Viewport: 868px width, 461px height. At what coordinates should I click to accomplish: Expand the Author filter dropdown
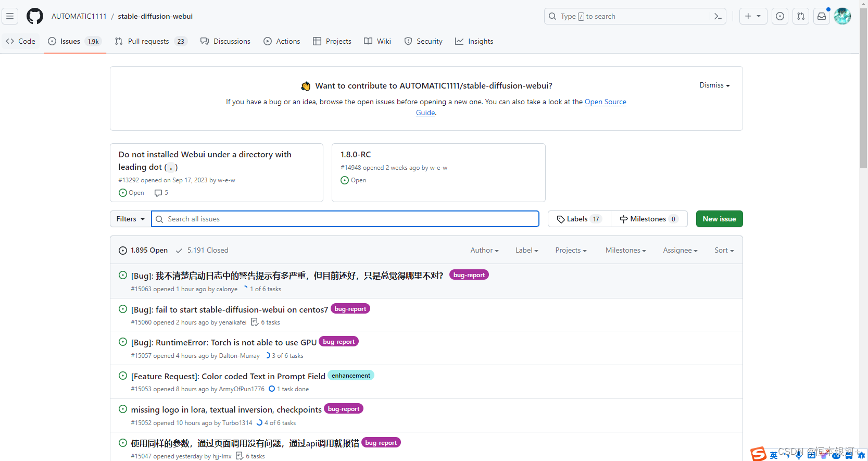484,251
